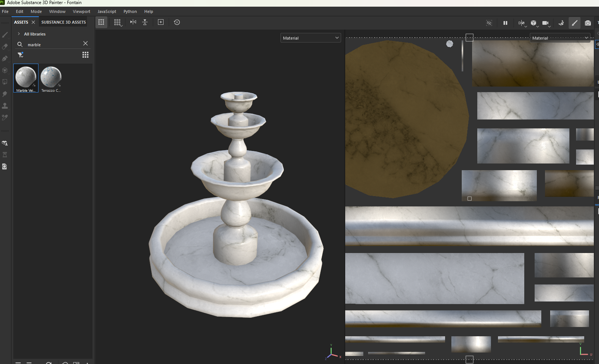Open the Edit menu

[20, 11]
